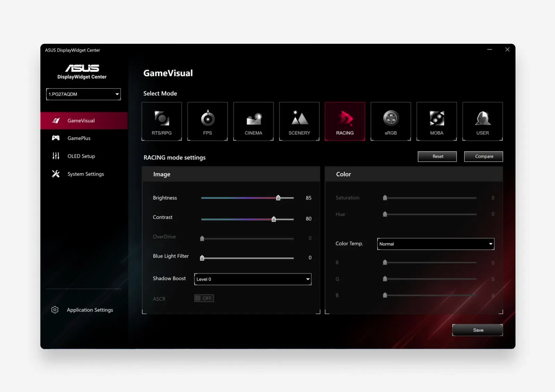
Task: Select the FPS mode icon
Action: click(207, 121)
